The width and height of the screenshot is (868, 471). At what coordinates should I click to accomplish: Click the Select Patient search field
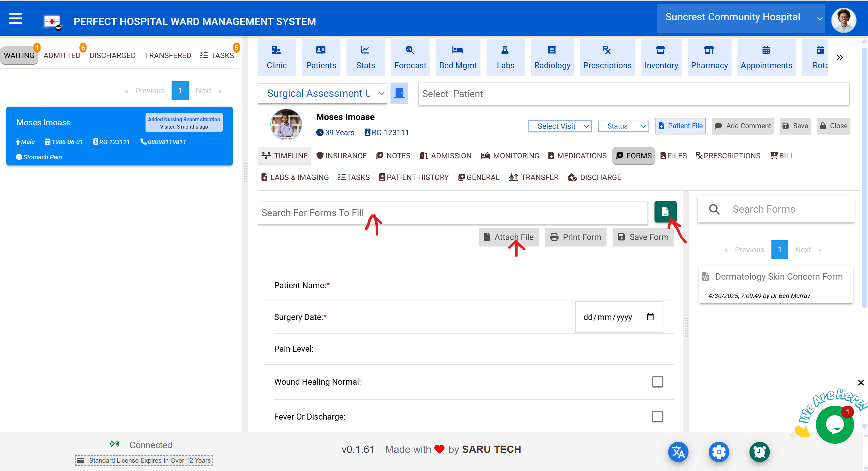tap(634, 94)
